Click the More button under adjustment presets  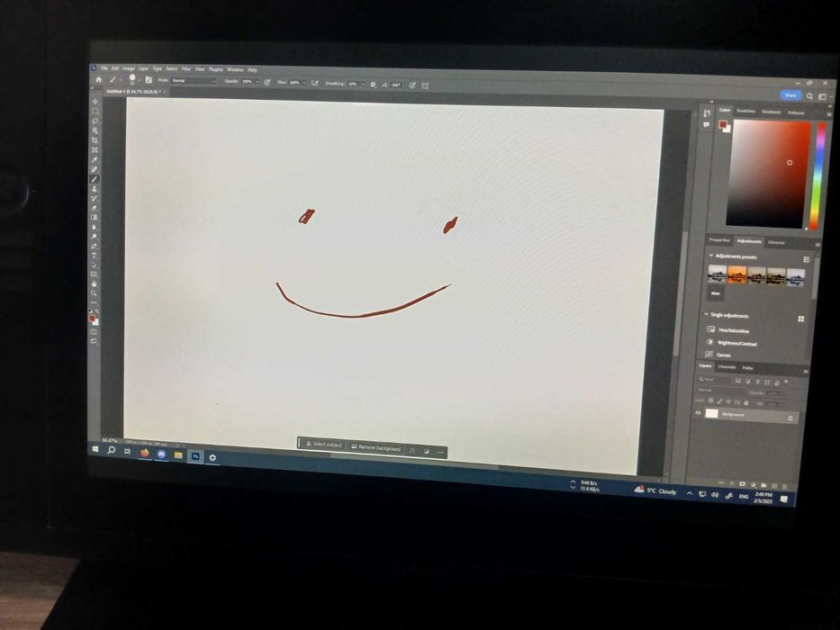715,293
